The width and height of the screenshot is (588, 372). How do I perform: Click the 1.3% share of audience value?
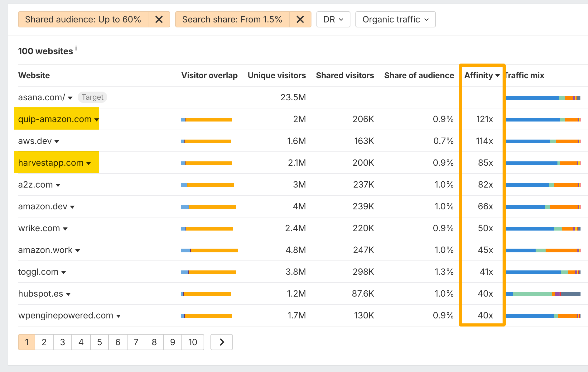(444, 272)
